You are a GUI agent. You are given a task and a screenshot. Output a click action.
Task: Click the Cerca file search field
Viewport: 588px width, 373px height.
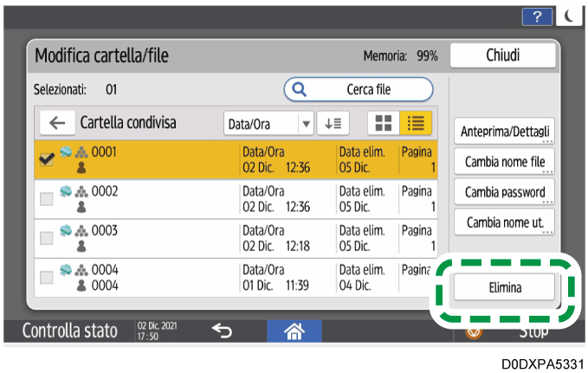(359, 88)
